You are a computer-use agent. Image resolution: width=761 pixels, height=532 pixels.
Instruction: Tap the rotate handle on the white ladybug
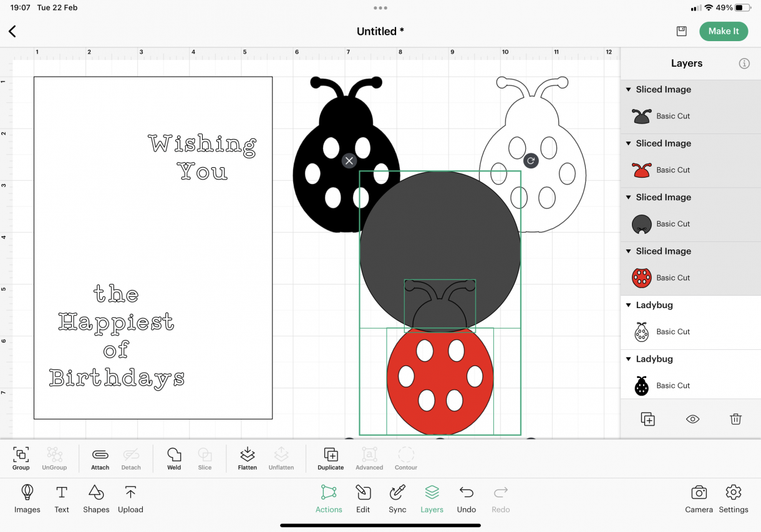(531, 161)
